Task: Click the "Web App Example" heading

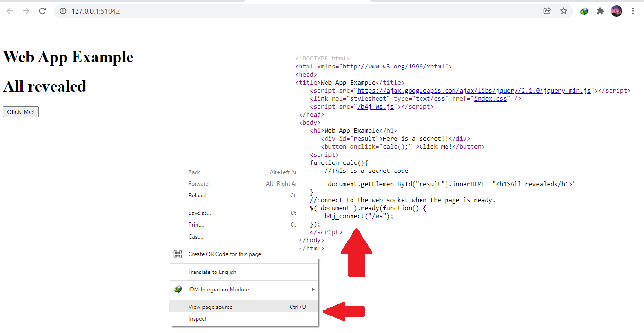Action: click(68, 57)
